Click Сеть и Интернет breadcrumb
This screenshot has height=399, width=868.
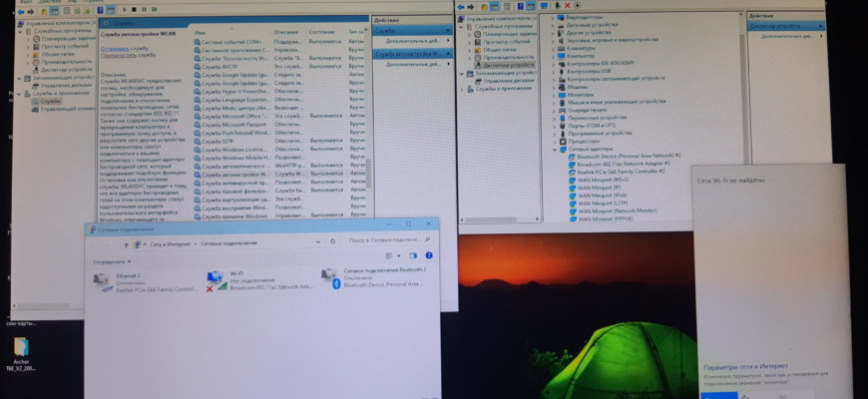[170, 243]
